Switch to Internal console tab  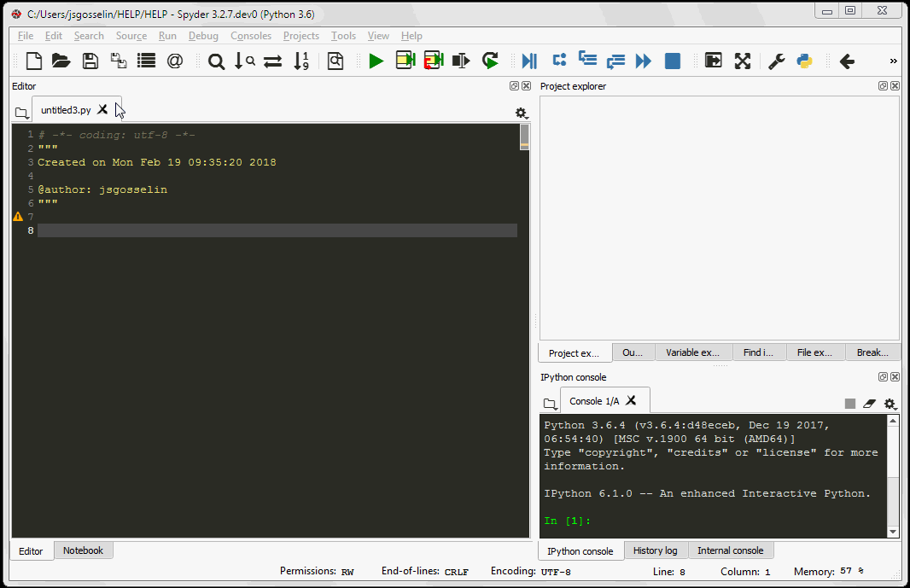[730, 550]
